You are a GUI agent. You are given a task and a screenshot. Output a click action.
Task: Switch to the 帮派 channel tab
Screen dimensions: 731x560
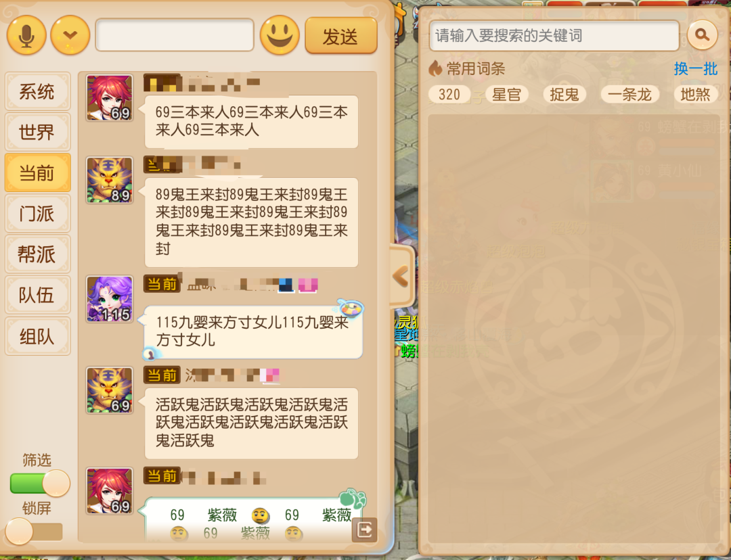coord(37,254)
